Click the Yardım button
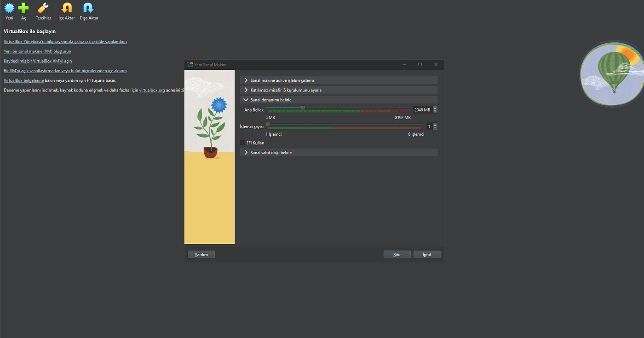 pos(201,254)
